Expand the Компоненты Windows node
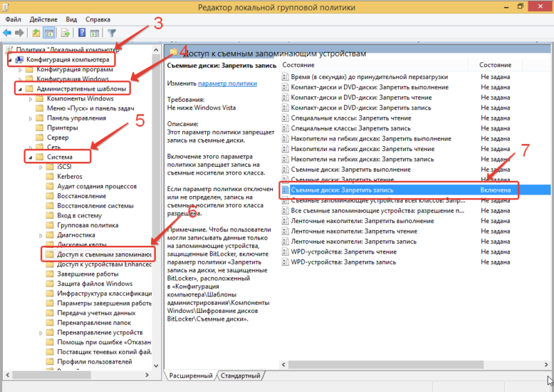The image size is (554, 392). 30,99
